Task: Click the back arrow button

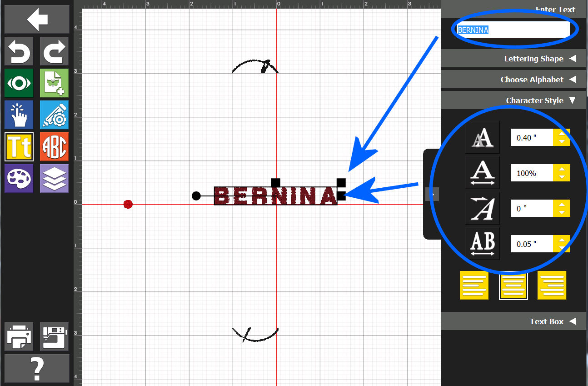Action: coord(37,19)
